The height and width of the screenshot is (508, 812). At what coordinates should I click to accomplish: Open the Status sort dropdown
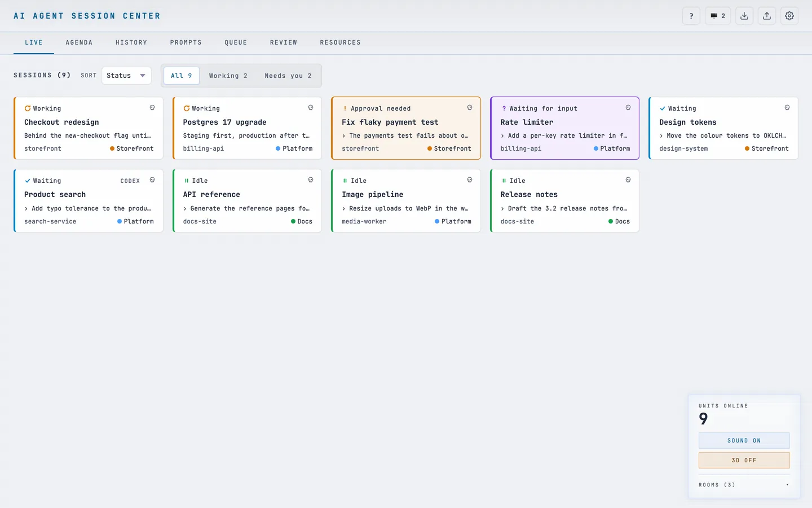tap(126, 76)
